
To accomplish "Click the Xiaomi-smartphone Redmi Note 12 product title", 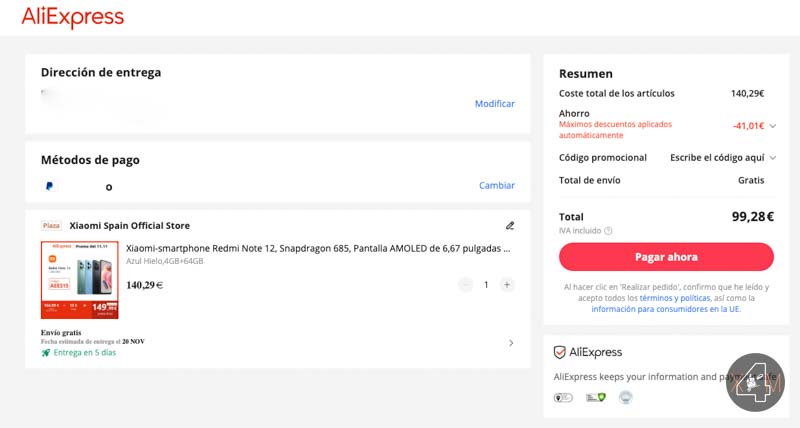I will pyautogui.click(x=318, y=248).
